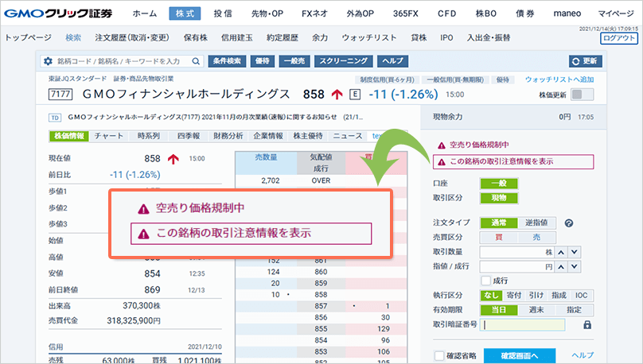
Task: Click the order type help question mark
Action: click(569, 223)
